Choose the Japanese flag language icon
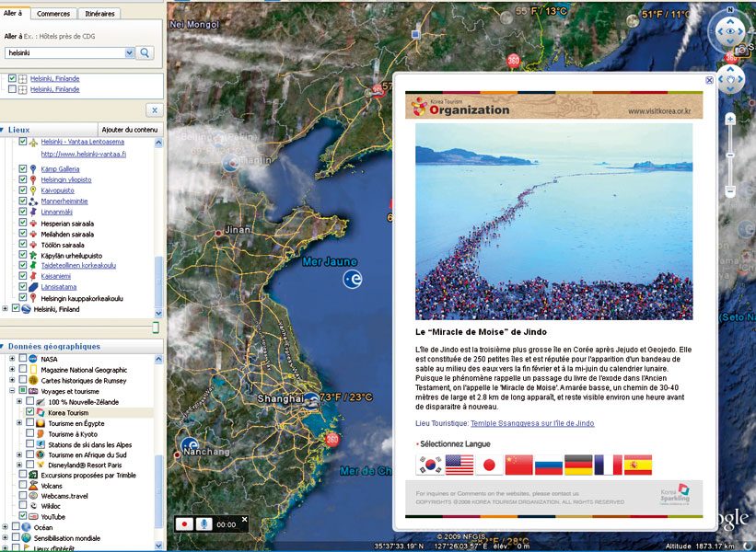Viewport: 756px width, 552px height. coord(489,465)
